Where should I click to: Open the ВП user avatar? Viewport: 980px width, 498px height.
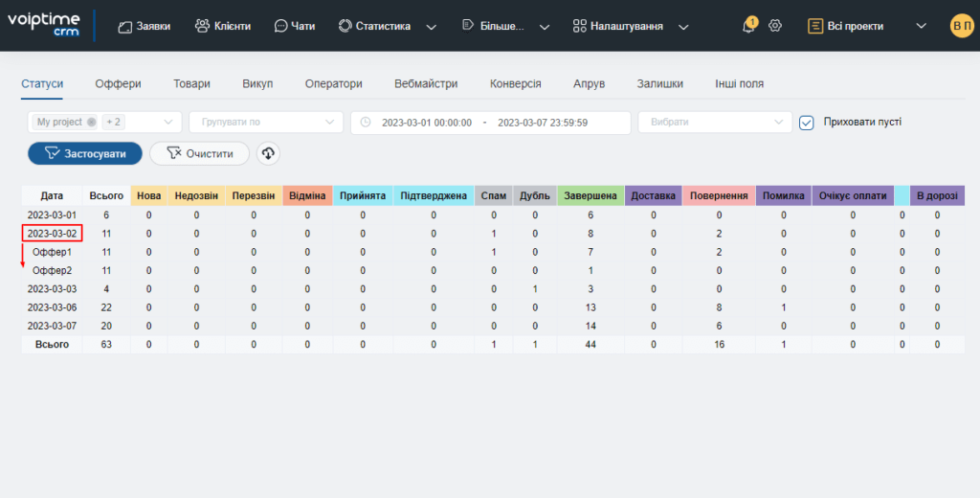click(961, 26)
